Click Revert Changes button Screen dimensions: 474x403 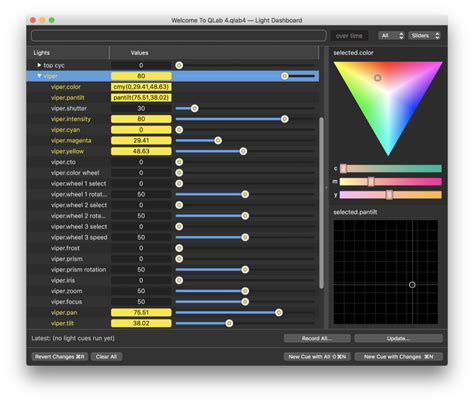tap(60, 357)
